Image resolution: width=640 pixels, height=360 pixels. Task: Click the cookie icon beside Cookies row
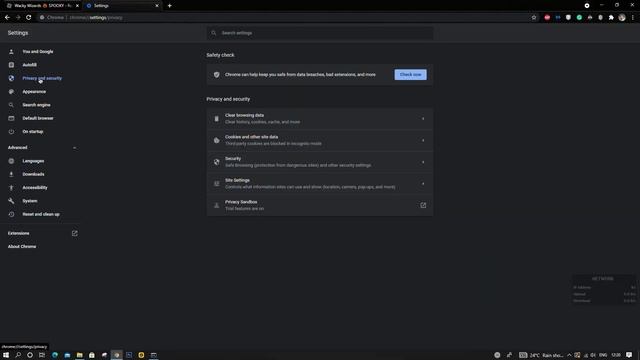pos(217,140)
